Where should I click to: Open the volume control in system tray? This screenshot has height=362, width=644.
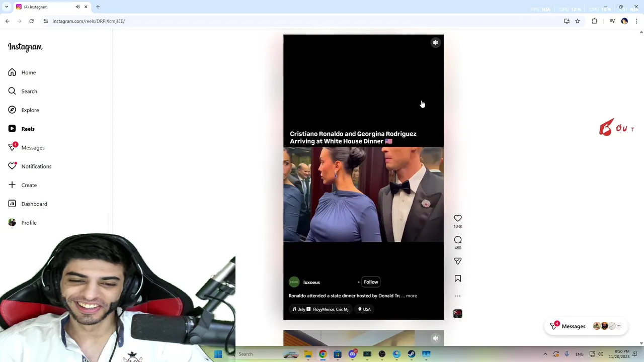pyautogui.click(x=600, y=354)
